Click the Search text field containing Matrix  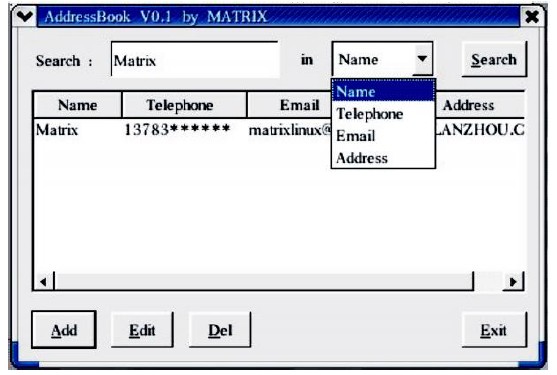coord(195,59)
